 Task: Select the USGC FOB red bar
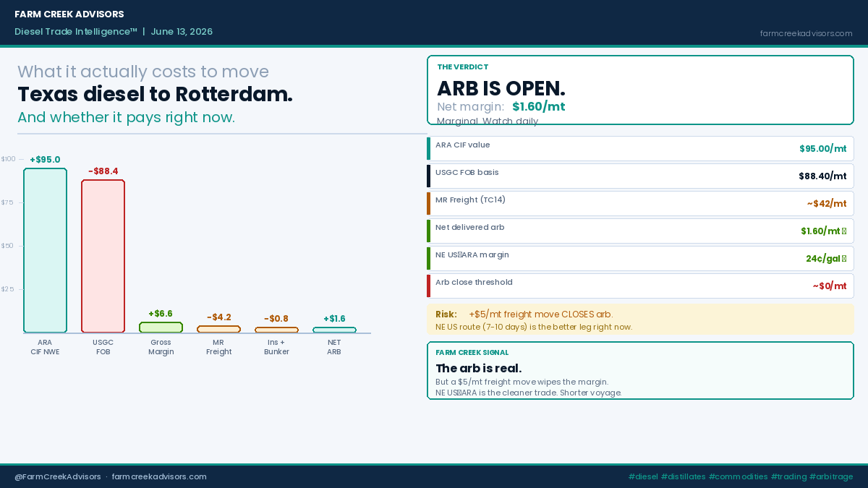[103, 256]
